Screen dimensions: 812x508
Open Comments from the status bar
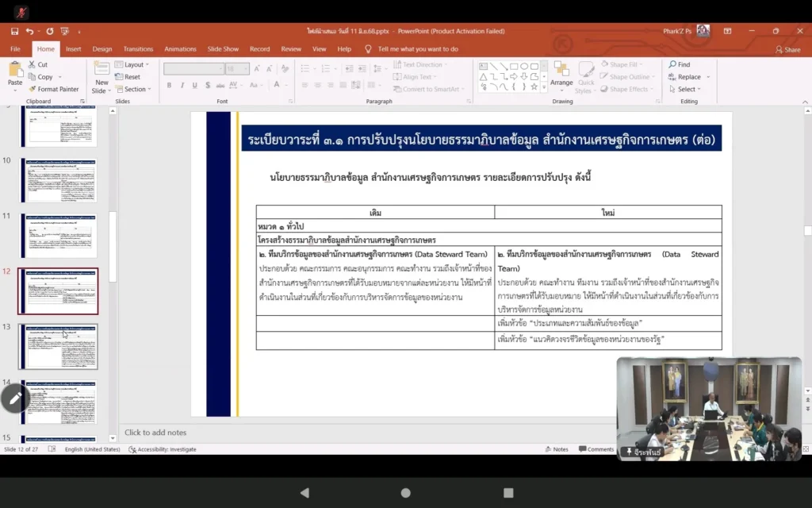(x=596, y=449)
